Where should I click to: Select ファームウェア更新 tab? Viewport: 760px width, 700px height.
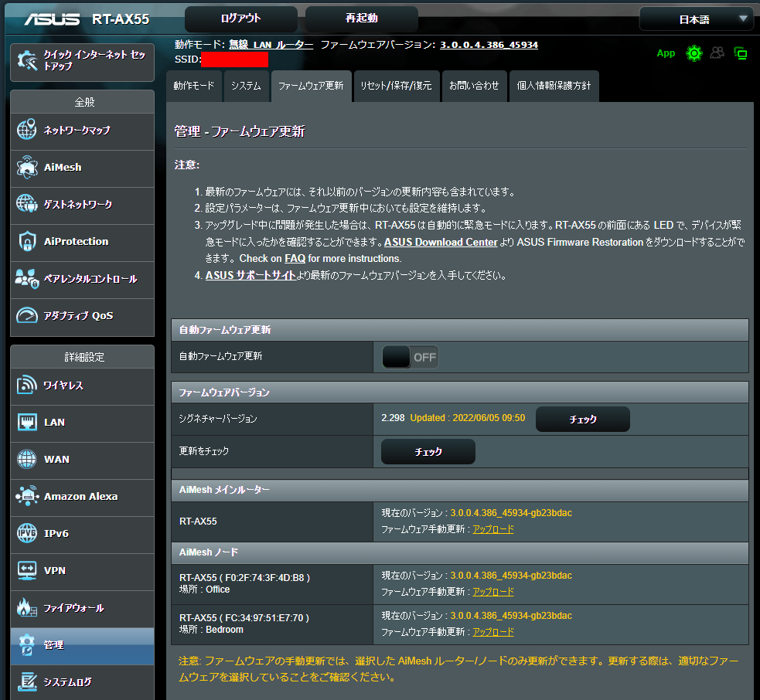(311, 86)
